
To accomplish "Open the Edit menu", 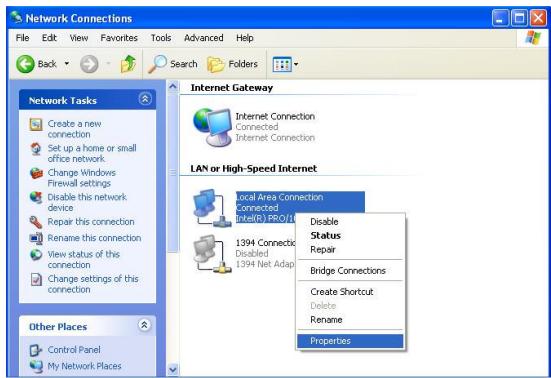I will 49,38.
